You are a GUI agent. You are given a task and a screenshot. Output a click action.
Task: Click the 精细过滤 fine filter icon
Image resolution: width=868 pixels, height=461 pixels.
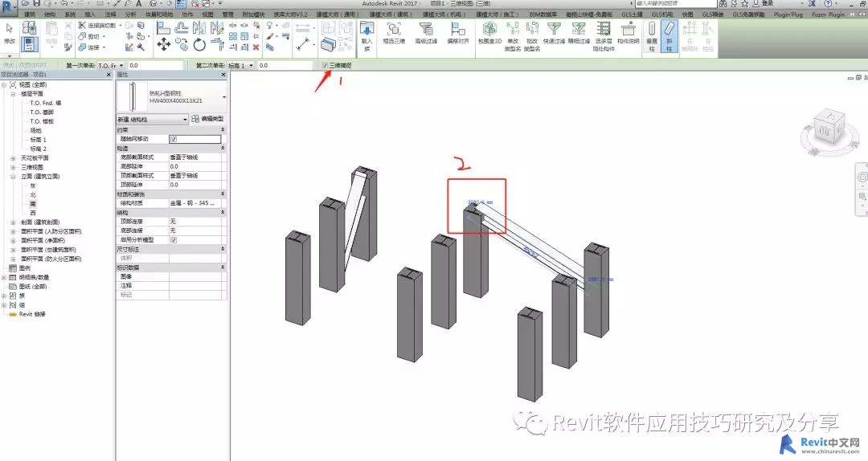pos(579,33)
